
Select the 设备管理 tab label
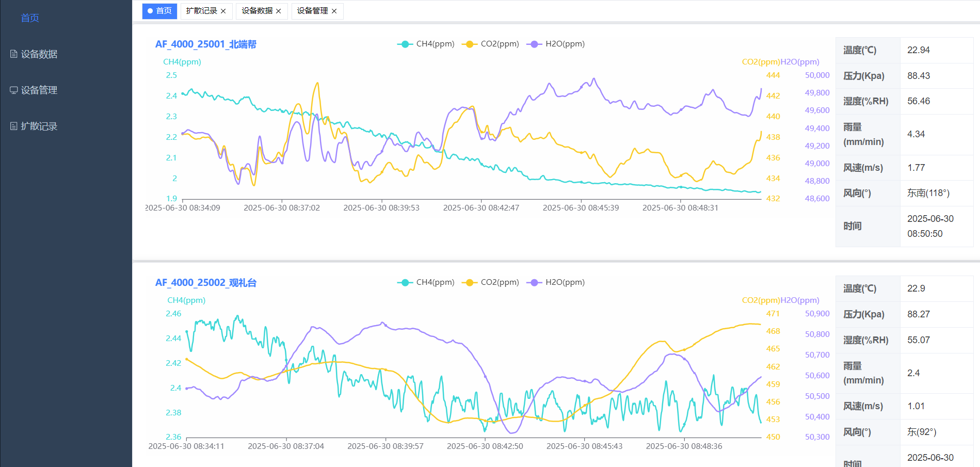pyautogui.click(x=312, y=11)
